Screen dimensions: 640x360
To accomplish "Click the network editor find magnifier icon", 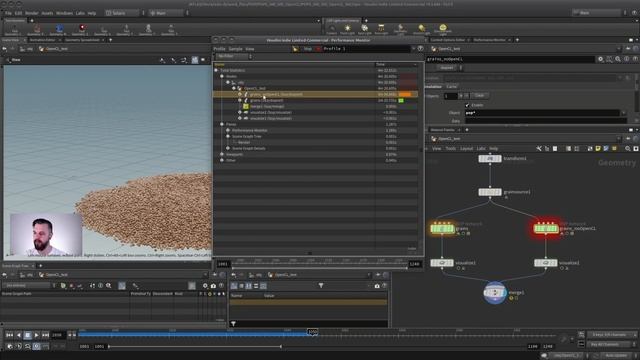I will pos(627,149).
